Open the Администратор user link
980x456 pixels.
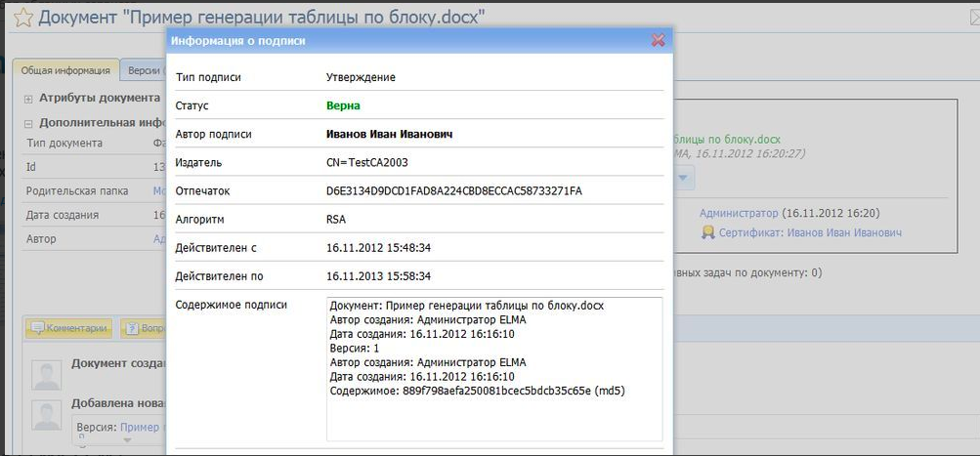point(739,214)
